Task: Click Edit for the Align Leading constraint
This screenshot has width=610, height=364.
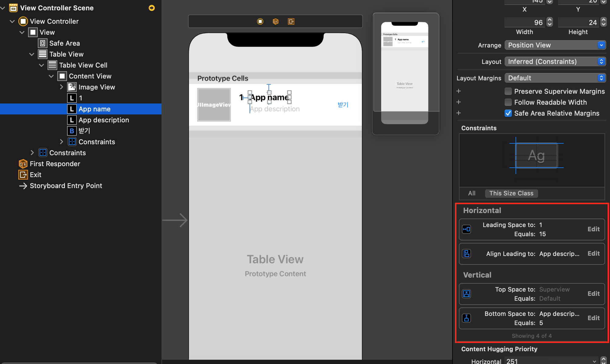Action: click(593, 254)
